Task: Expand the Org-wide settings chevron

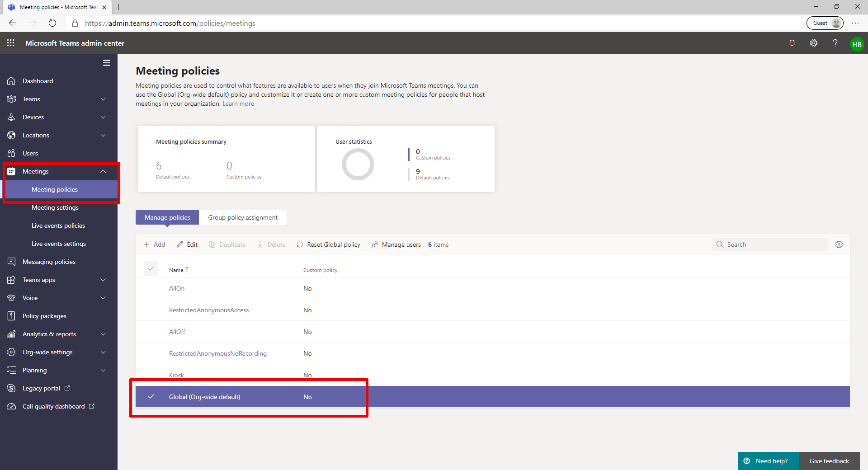Action: [103, 352]
